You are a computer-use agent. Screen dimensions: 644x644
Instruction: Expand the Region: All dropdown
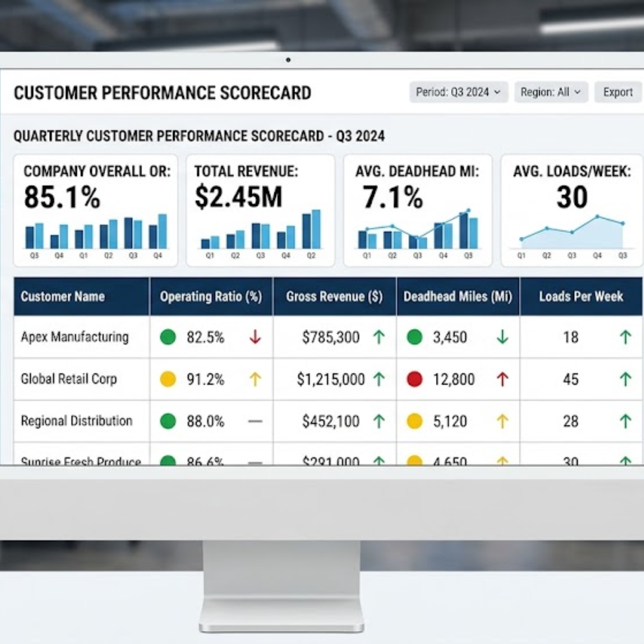(x=551, y=92)
